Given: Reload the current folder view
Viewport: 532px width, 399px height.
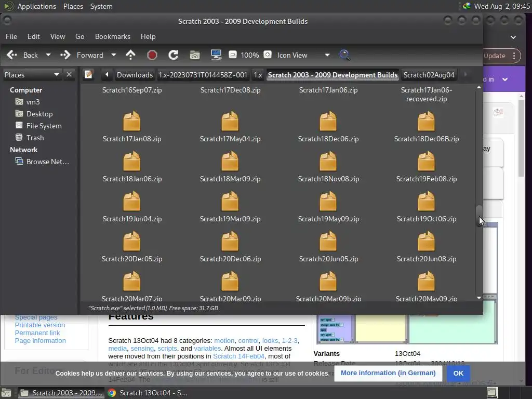Looking at the screenshot, I should tap(174, 55).
